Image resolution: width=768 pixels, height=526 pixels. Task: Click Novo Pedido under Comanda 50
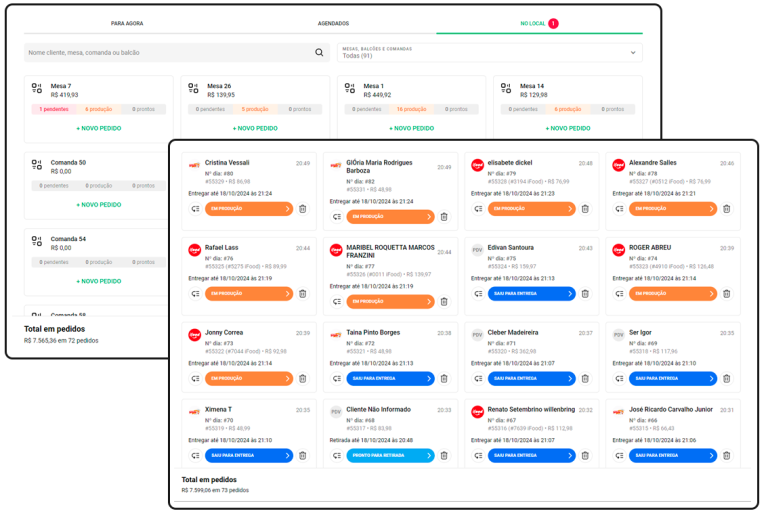pos(98,204)
